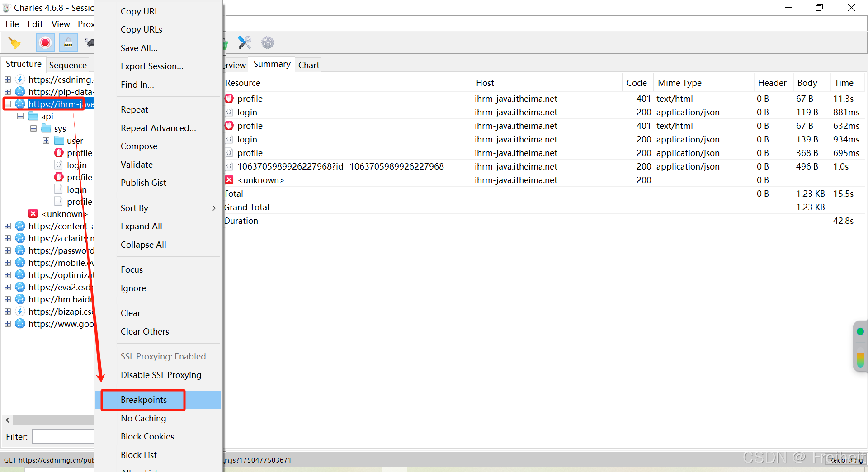Image resolution: width=868 pixels, height=472 pixels.
Task: Select the 1063705989926227968 resource row
Action: (x=544, y=166)
